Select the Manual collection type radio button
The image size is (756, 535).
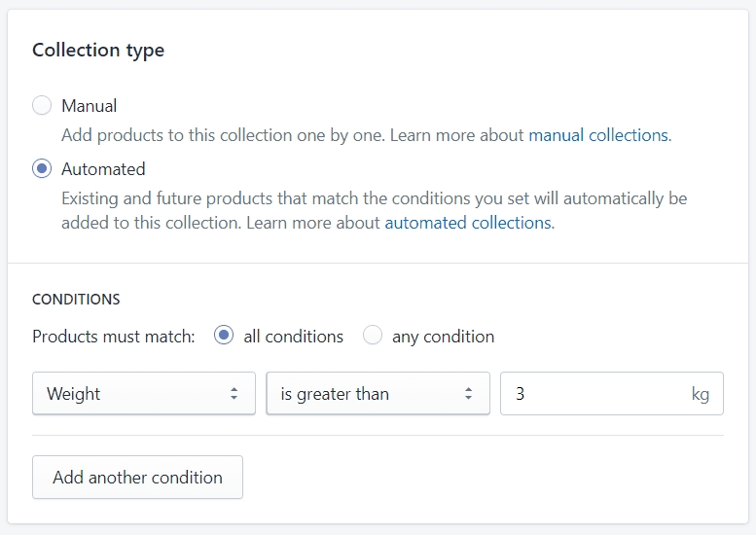pyautogui.click(x=42, y=105)
